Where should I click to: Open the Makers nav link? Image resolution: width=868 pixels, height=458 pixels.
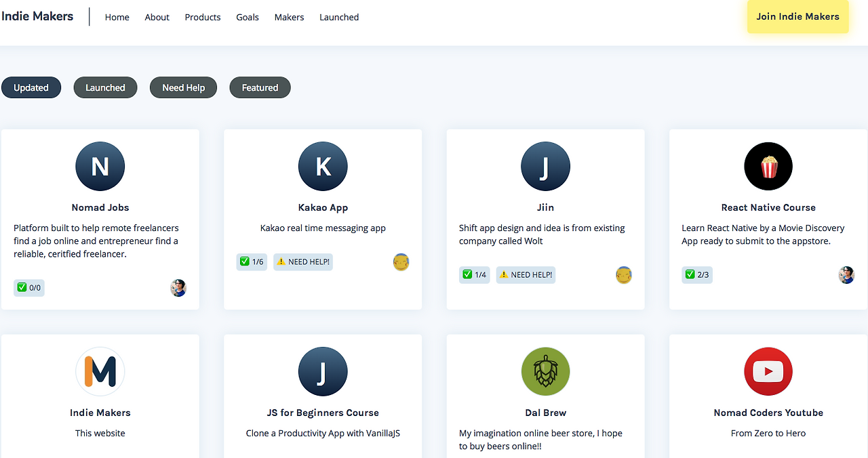(289, 17)
